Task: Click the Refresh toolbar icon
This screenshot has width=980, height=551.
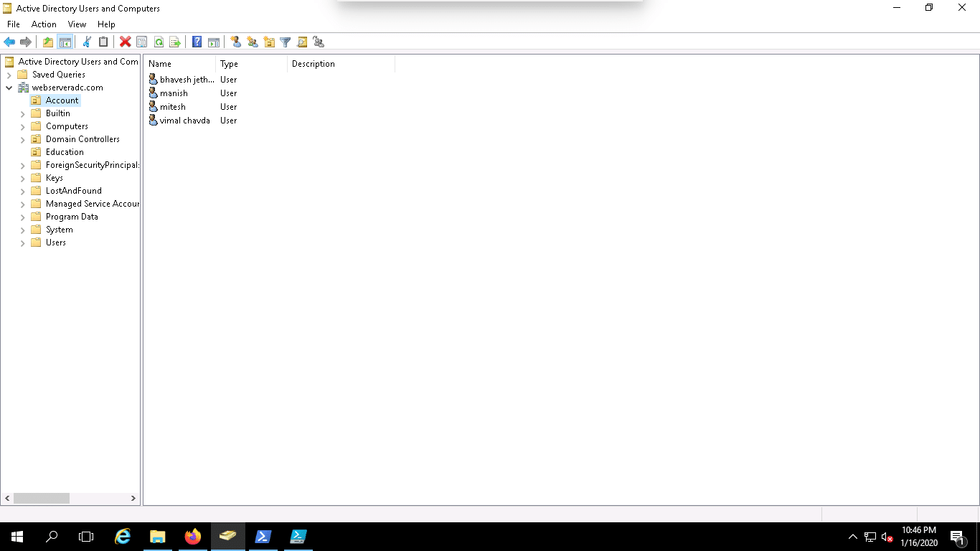Action: click(x=159, y=42)
